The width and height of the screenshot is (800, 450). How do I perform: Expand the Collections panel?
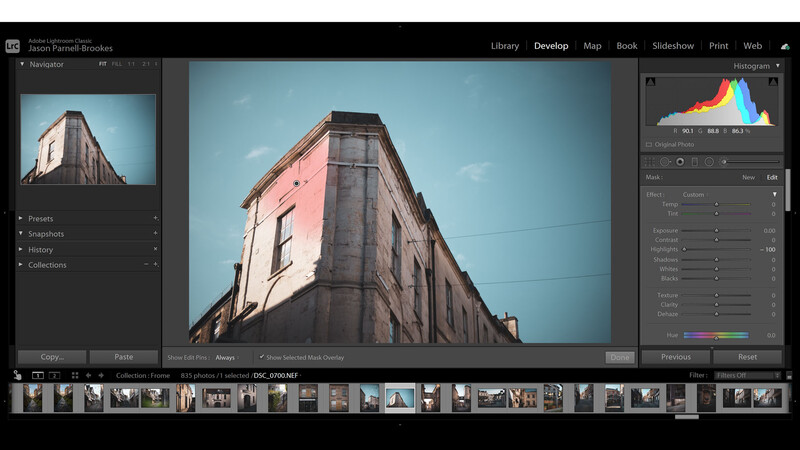[x=21, y=264]
